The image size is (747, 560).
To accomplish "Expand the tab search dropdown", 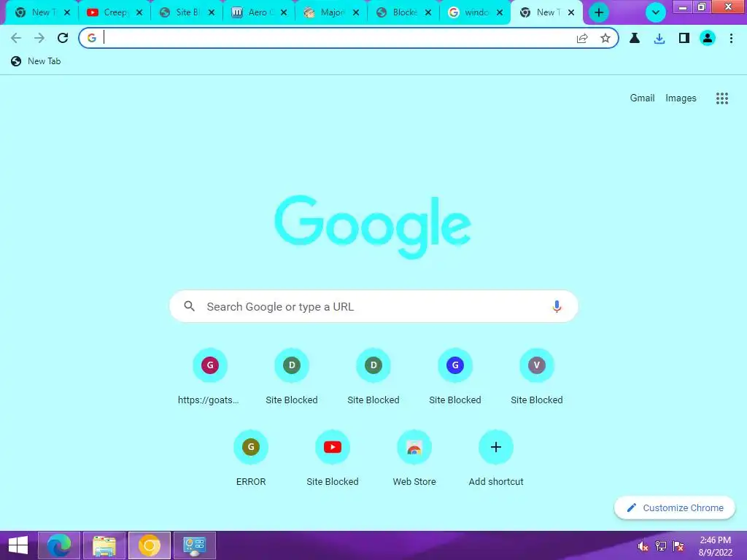I will coord(656,12).
